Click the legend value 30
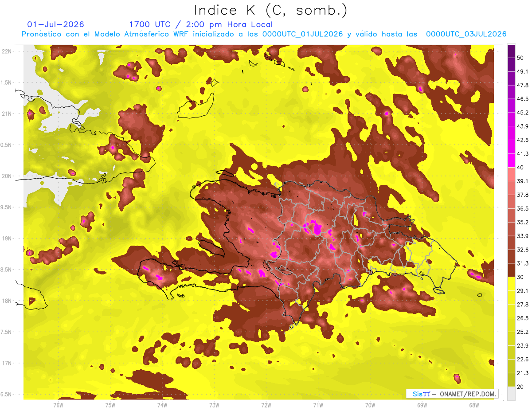The width and height of the screenshot is (532, 411). point(520,277)
